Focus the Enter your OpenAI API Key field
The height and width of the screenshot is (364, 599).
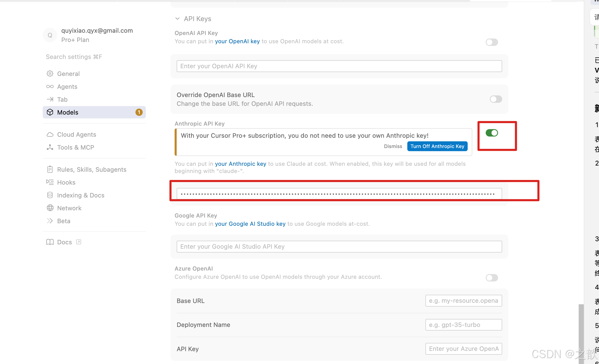pyautogui.click(x=339, y=66)
